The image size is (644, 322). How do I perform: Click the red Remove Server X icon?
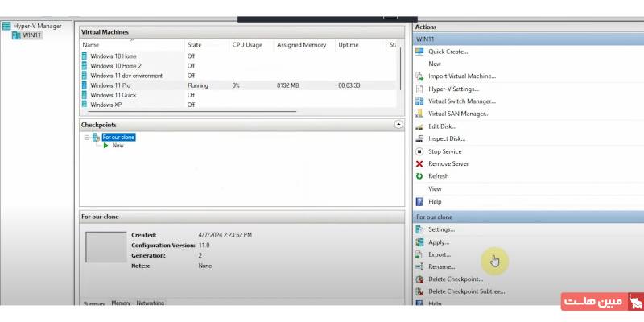tap(419, 164)
